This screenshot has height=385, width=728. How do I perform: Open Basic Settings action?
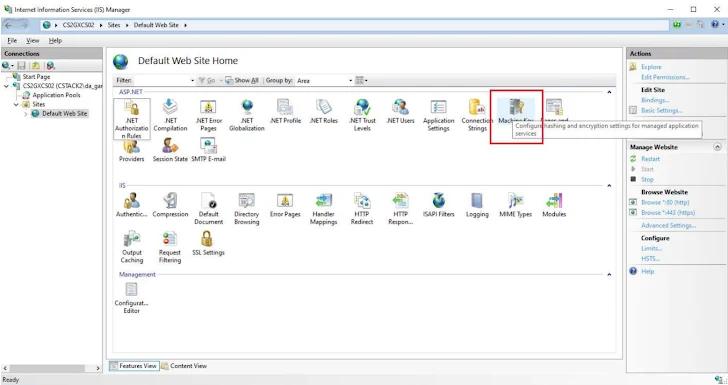(x=662, y=111)
